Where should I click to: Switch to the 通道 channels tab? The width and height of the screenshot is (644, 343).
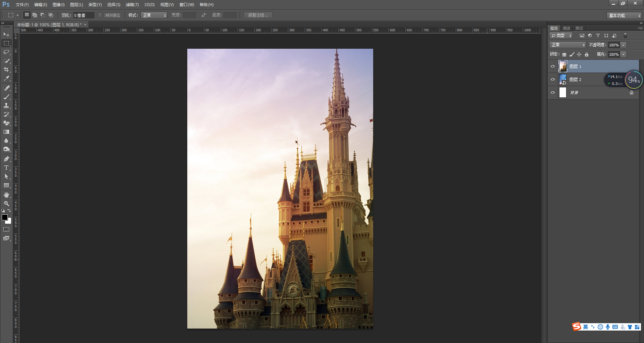(566, 28)
